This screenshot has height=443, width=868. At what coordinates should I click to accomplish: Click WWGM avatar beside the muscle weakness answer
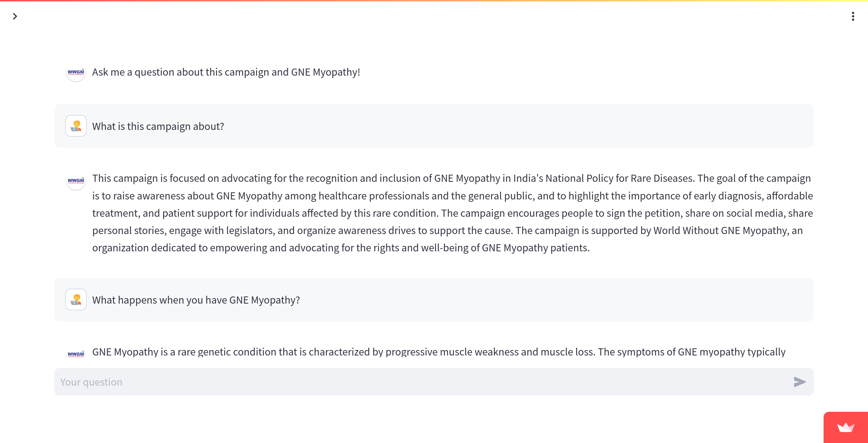pyautogui.click(x=76, y=353)
